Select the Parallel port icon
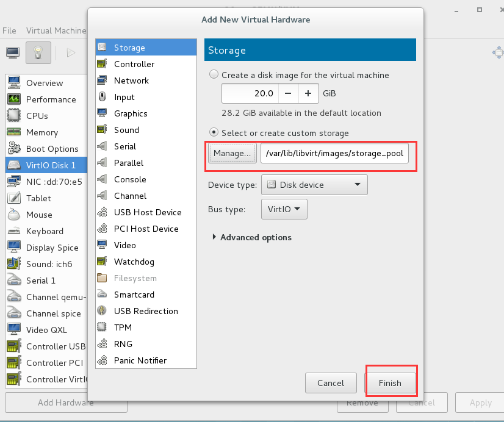This screenshot has height=422, width=504. click(x=103, y=163)
